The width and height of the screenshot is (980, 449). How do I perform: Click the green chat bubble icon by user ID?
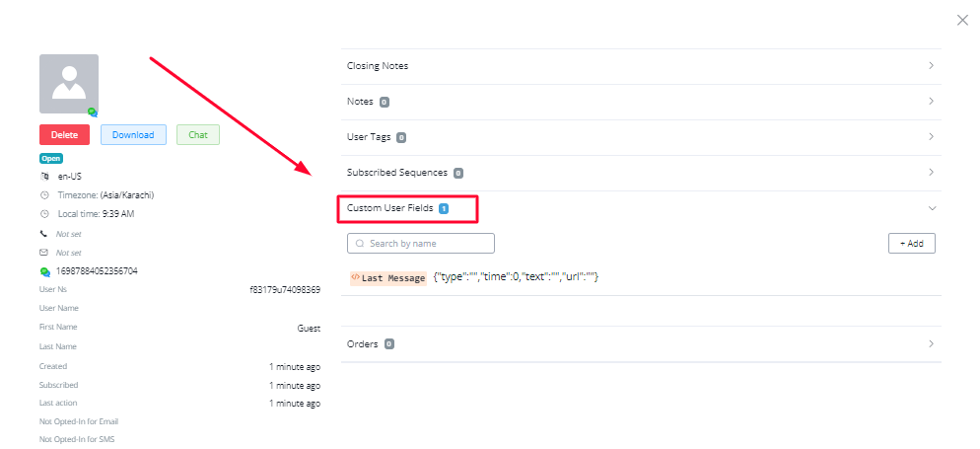[x=44, y=271]
